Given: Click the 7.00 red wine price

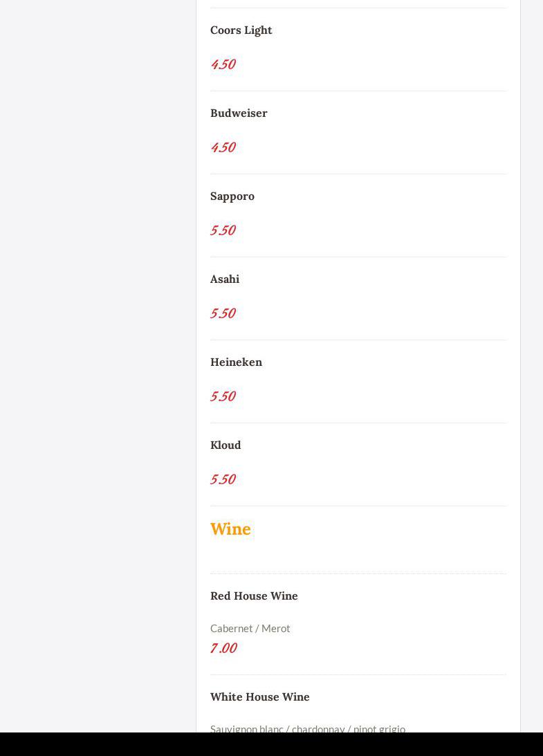Looking at the screenshot, I should 223,648.
